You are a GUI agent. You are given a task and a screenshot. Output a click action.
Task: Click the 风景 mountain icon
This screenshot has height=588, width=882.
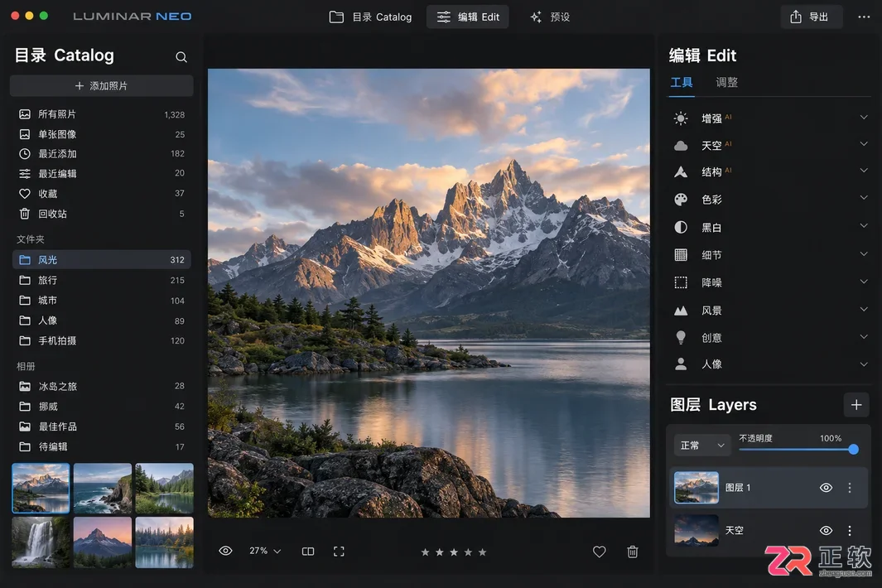pyautogui.click(x=681, y=311)
